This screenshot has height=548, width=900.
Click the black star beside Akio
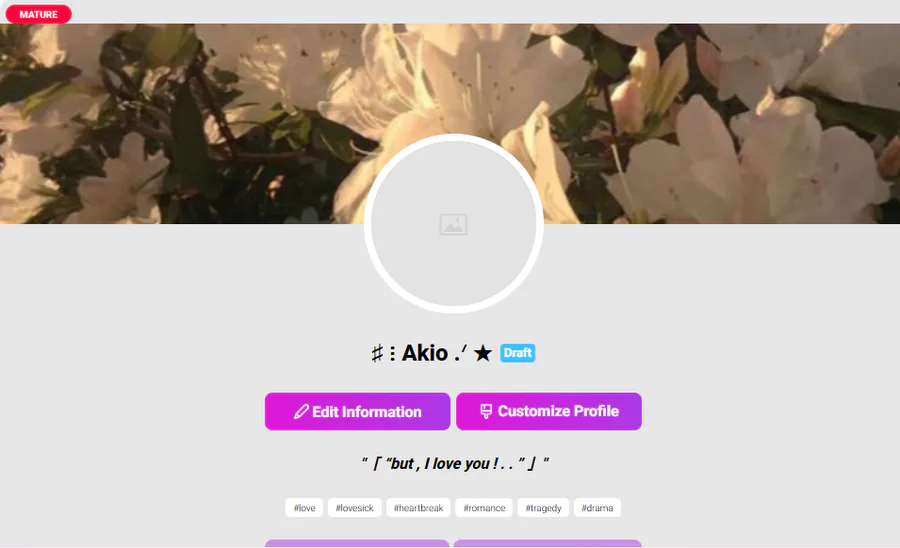[x=483, y=353]
